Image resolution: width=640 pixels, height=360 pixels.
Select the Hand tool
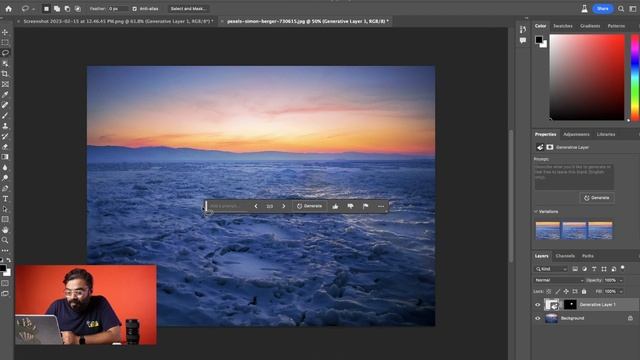[5, 230]
